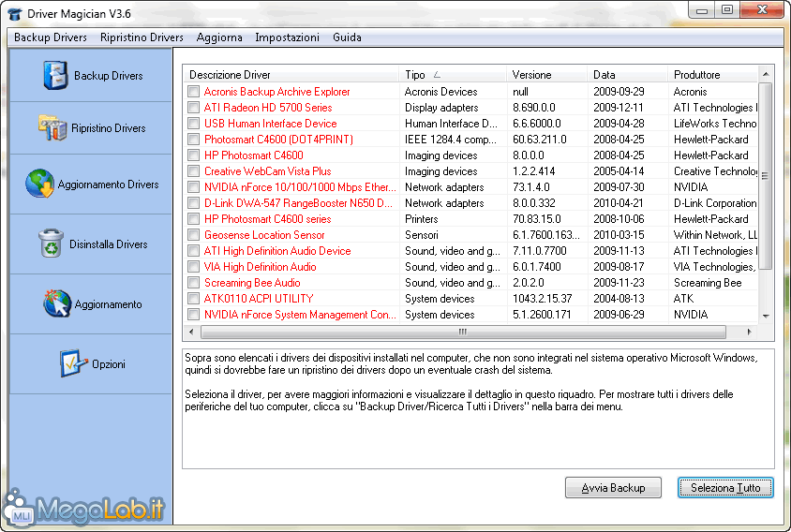The width and height of the screenshot is (791, 532).
Task: Click the Aggiornamento Drivers globe icon
Action: coord(40,184)
